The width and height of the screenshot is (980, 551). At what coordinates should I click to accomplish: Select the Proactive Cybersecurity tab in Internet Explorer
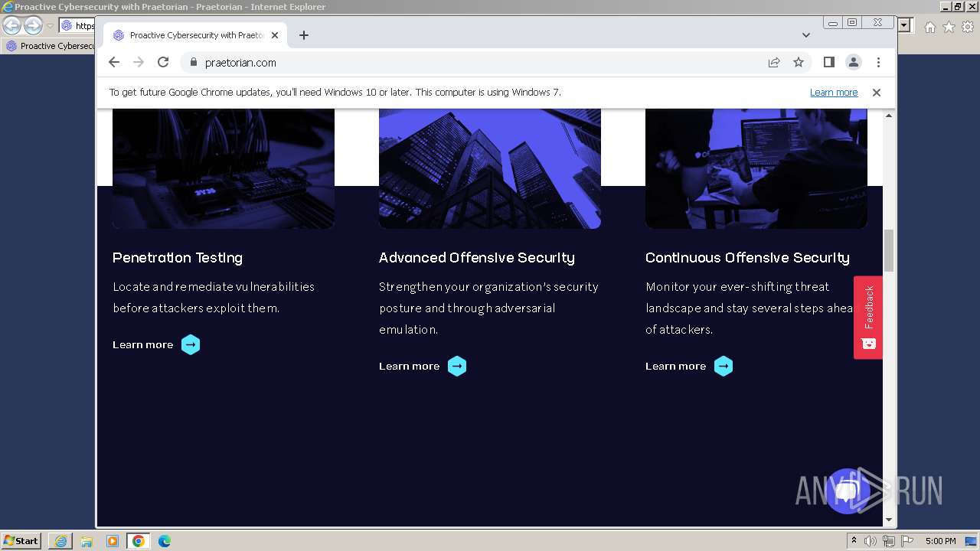click(x=50, y=46)
